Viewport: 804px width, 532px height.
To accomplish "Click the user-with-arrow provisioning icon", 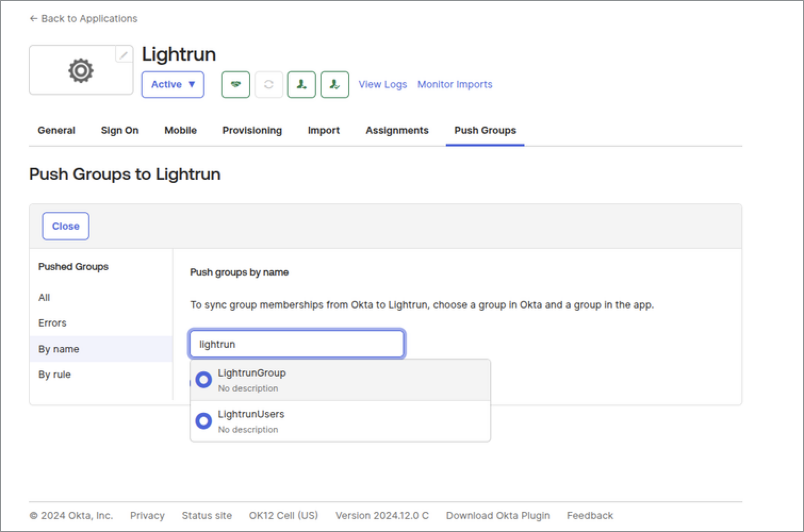I will [x=301, y=85].
